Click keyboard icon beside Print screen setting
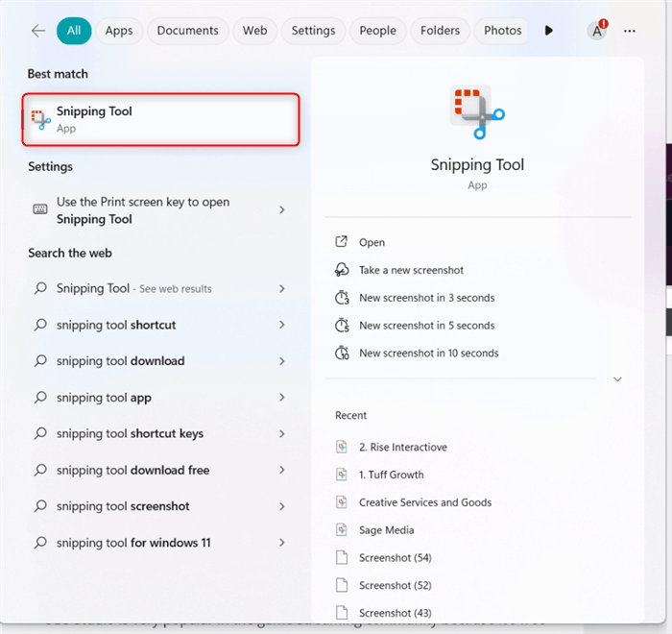The width and height of the screenshot is (672, 634). 40,209
